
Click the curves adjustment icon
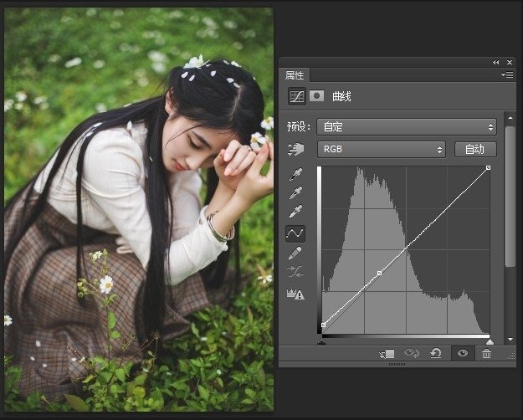coord(296,96)
